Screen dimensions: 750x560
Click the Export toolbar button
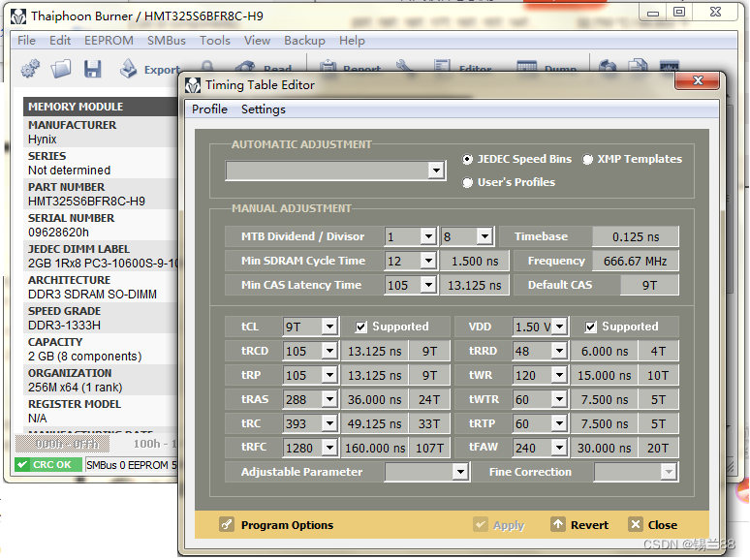click(x=149, y=70)
